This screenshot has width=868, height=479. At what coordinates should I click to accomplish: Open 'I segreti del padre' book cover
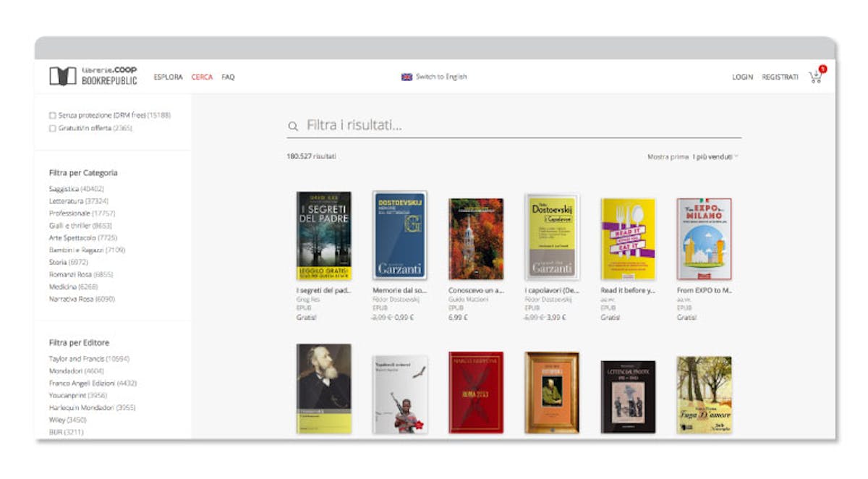(324, 236)
